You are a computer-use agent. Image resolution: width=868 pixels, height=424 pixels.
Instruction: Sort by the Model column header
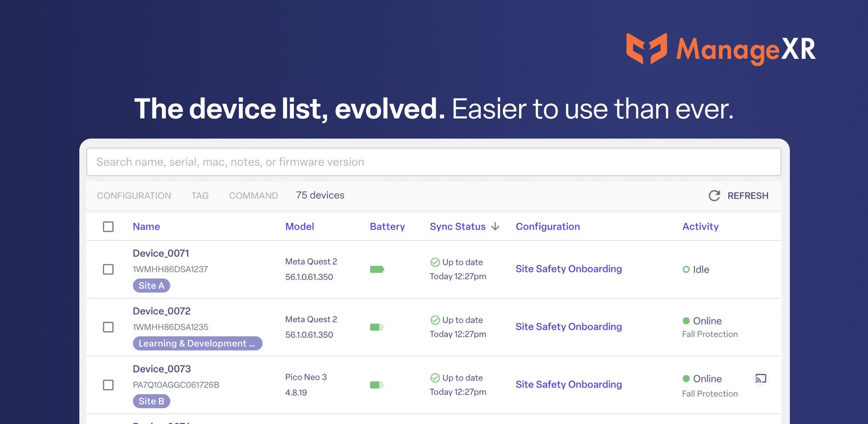point(300,227)
